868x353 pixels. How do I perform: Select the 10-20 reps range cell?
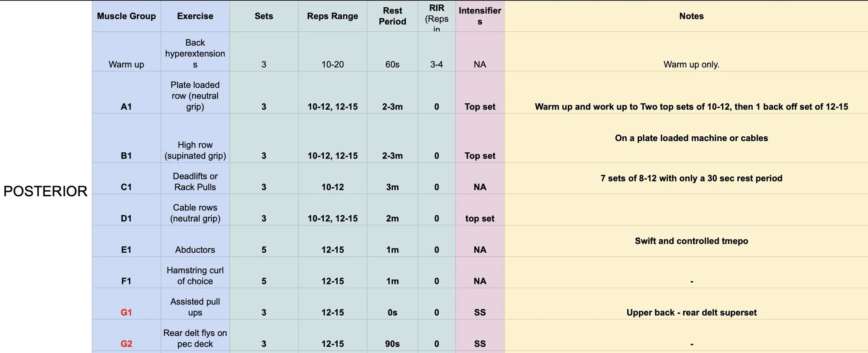332,64
